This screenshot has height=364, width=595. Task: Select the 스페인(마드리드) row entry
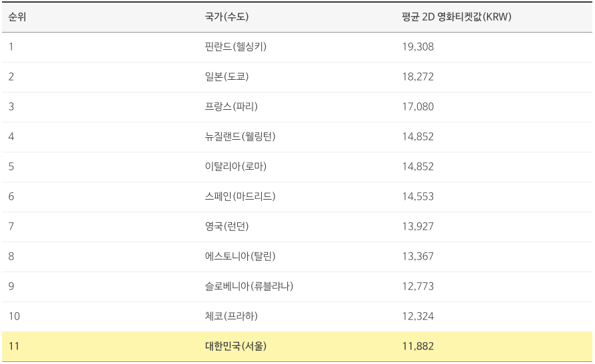click(x=241, y=196)
